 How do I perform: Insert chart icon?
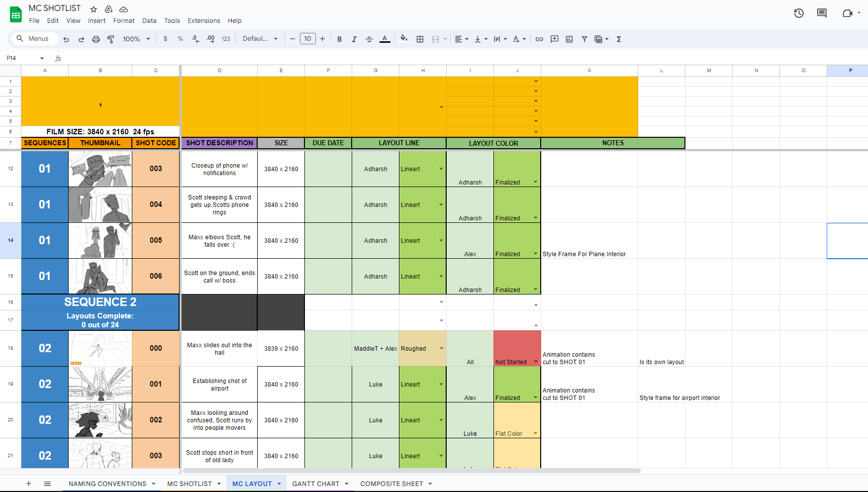[x=569, y=39]
